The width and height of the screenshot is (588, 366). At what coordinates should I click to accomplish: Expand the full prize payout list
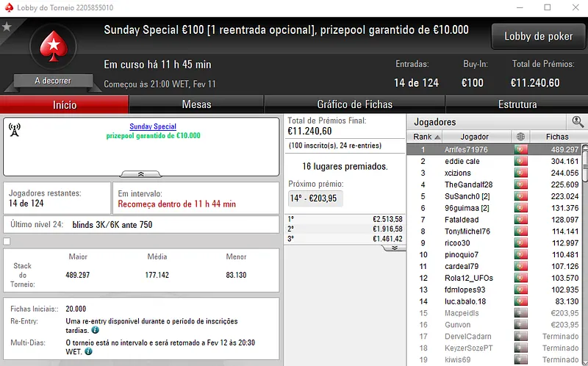[395, 248]
